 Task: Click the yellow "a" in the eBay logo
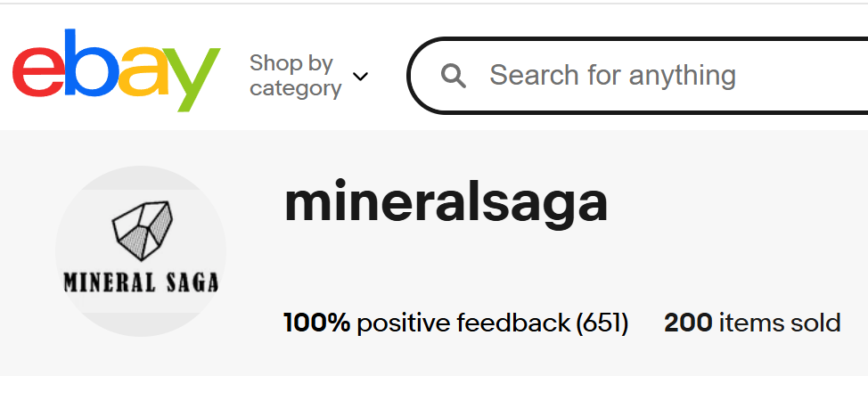141,77
